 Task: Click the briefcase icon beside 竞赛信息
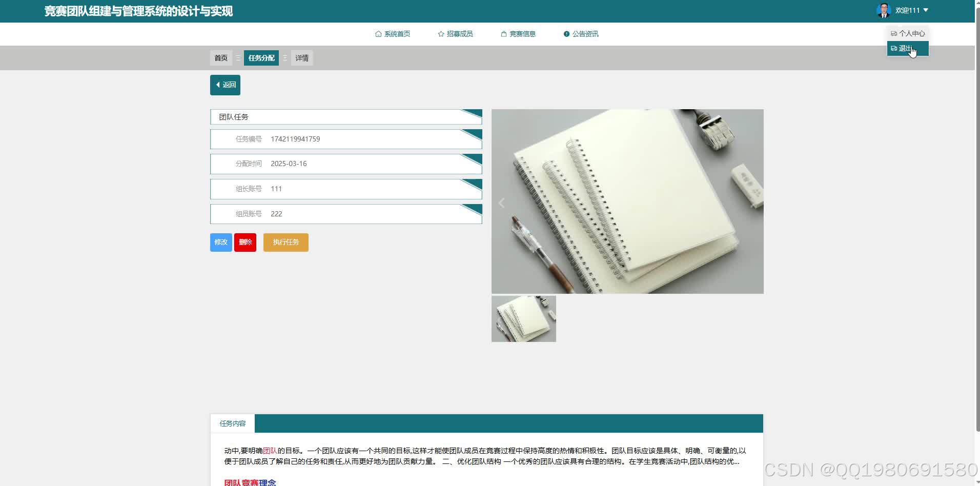(503, 34)
